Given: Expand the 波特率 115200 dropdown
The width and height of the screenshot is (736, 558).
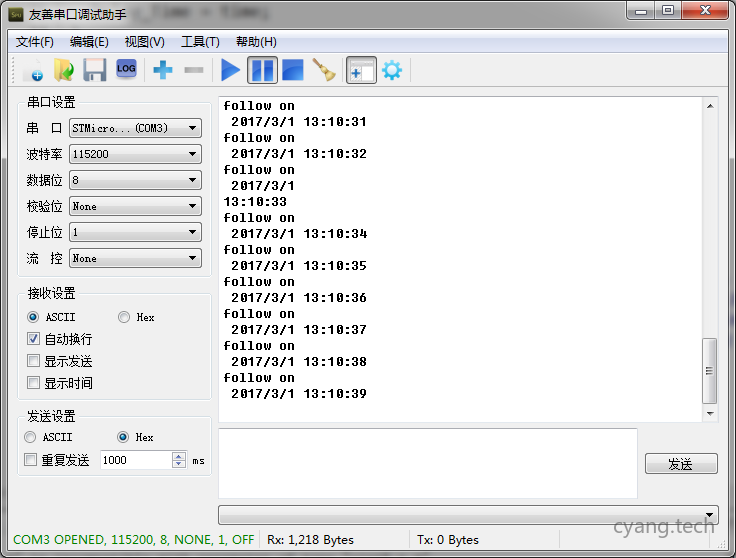Looking at the screenshot, I should (x=135, y=154).
